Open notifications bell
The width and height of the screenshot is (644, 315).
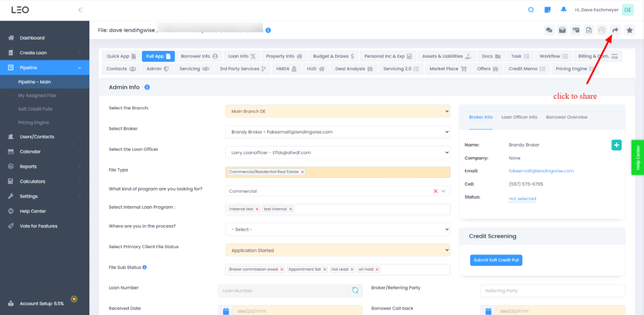563,9
